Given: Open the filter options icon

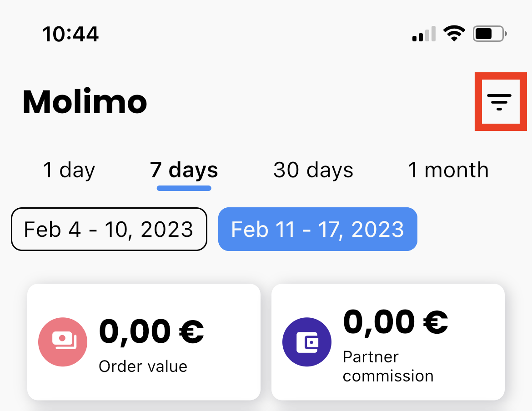Looking at the screenshot, I should (499, 102).
